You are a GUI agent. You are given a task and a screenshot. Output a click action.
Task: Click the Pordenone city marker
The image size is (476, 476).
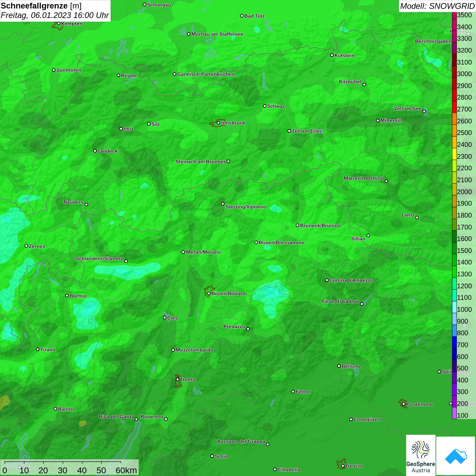click(x=404, y=404)
